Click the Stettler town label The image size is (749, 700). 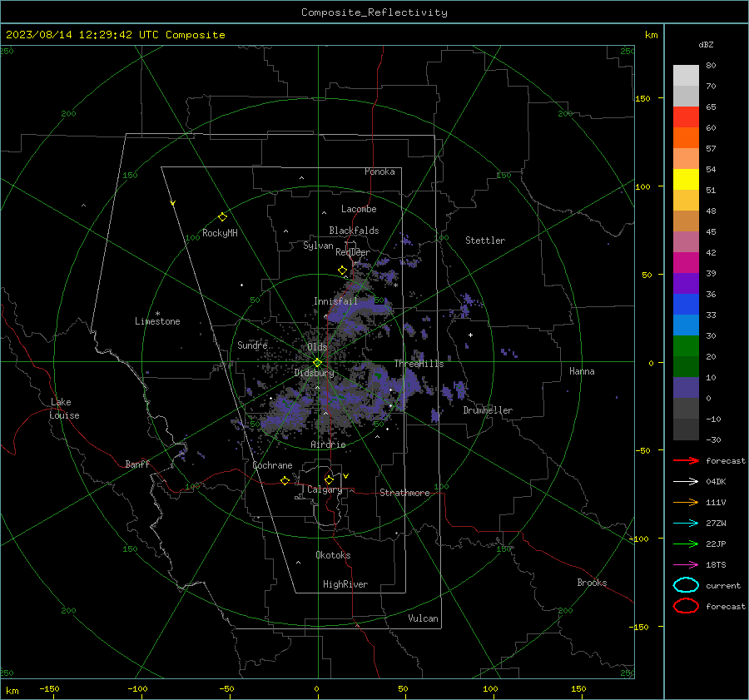tap(485, 241)
